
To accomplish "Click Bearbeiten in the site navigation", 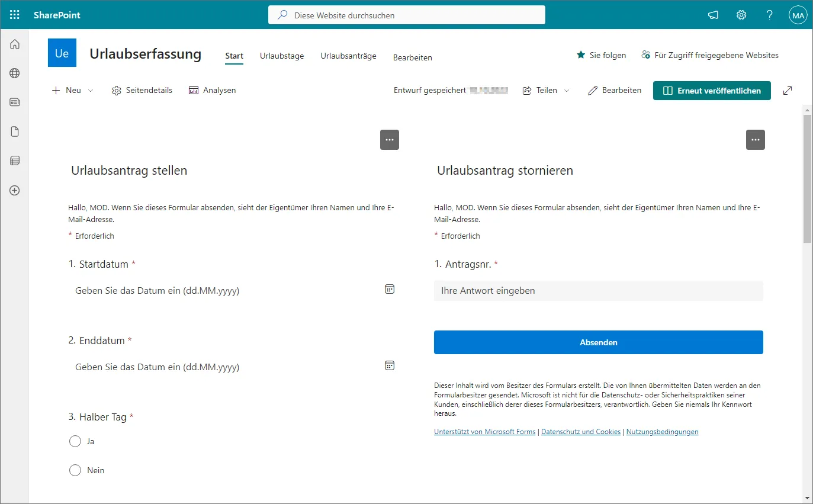I will pos(413,58).
